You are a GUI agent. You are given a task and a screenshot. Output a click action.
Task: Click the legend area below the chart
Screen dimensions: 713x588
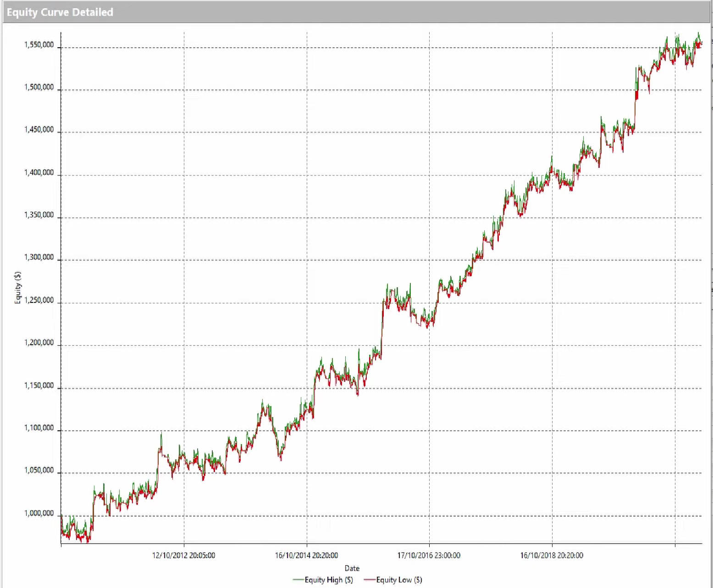click(x=358, y=579)
